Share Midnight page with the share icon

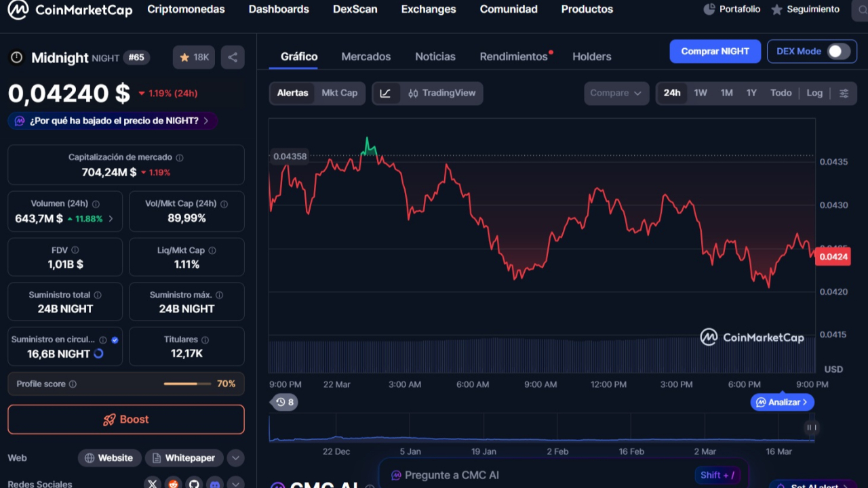click(x=233, y=58)
